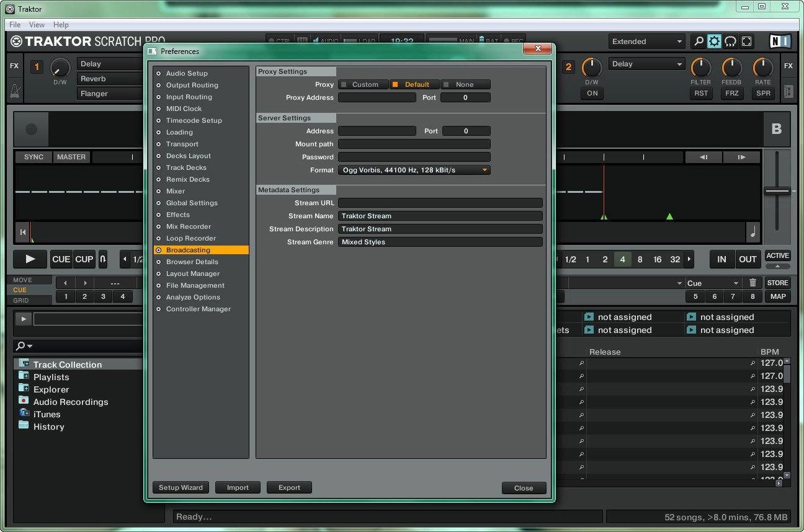804x532 pixels.
Task: Click the Import button
Action: click(238, 487)
